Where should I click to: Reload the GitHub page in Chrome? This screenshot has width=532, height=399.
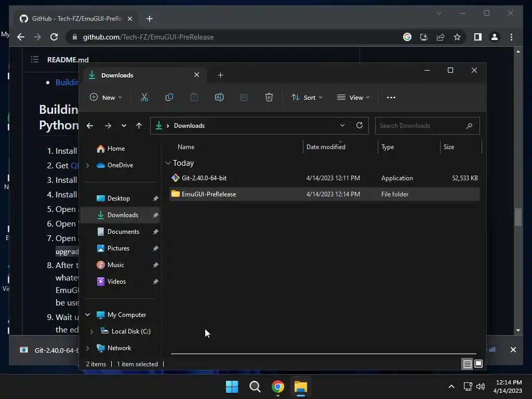(54, 37)
